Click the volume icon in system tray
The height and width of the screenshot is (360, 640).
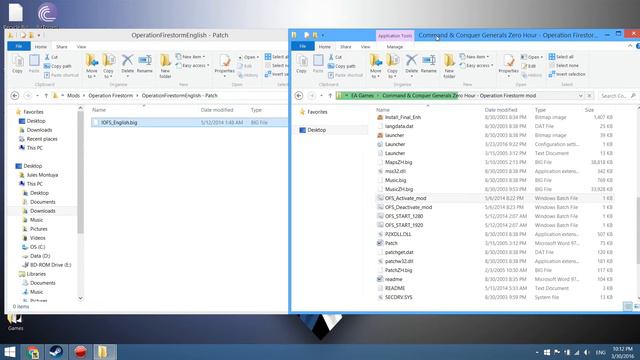tap(587, 352)
